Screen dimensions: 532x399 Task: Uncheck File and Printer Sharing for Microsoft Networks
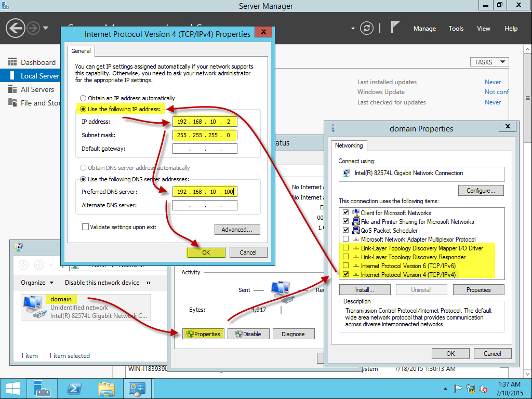click(x=345, y=221)
